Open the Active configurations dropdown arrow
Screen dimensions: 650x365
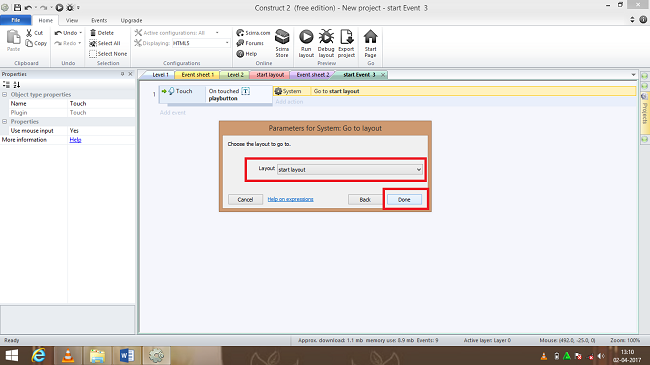217,33
